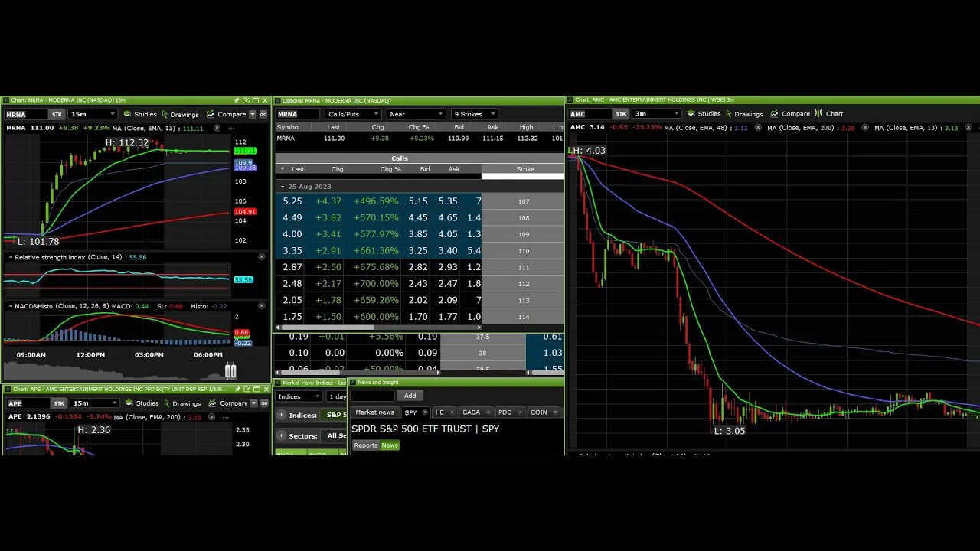
Task: Toggle STK type in APE chart
Action: 59,403
